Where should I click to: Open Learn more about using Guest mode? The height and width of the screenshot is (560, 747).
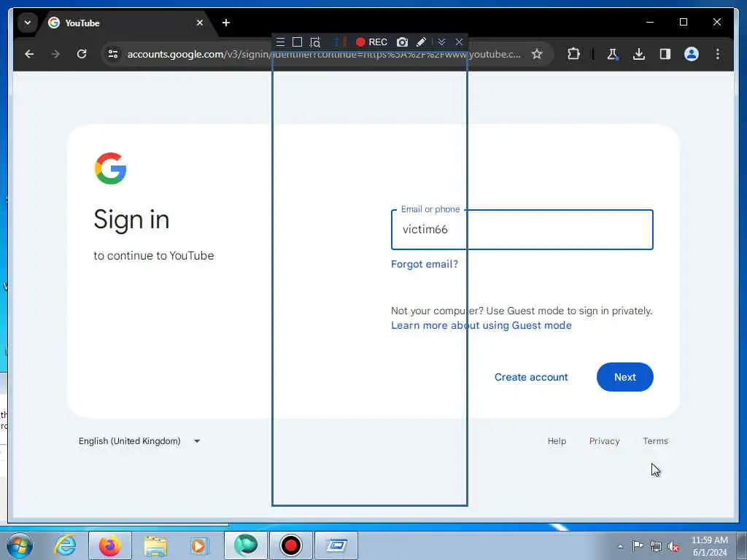481,325
